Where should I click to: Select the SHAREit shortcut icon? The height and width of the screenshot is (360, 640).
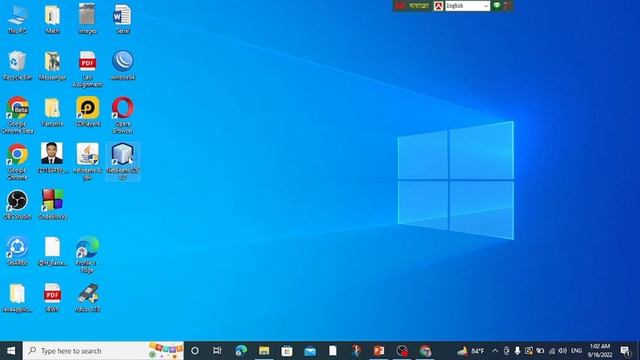point(17,251)
